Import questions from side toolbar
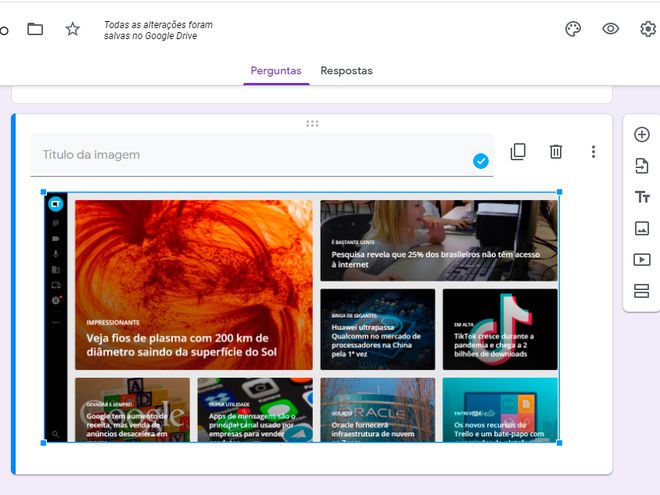 pyautogui.click(x=641, y=166)
